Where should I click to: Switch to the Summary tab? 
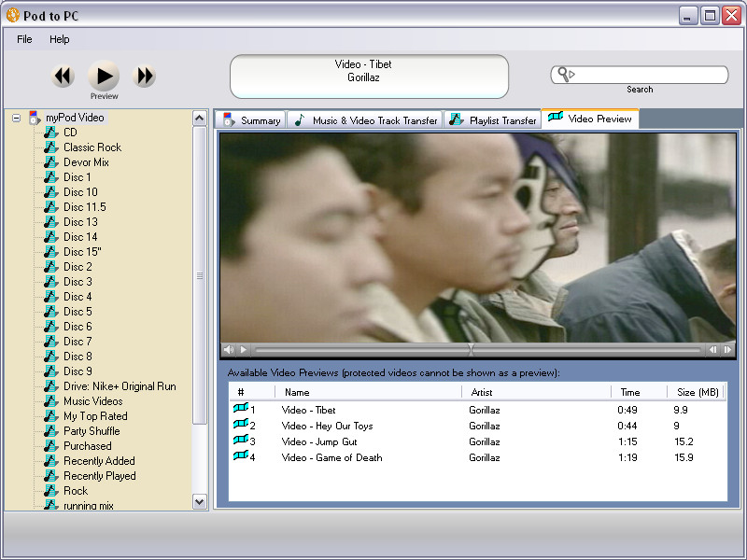(251, 120)
